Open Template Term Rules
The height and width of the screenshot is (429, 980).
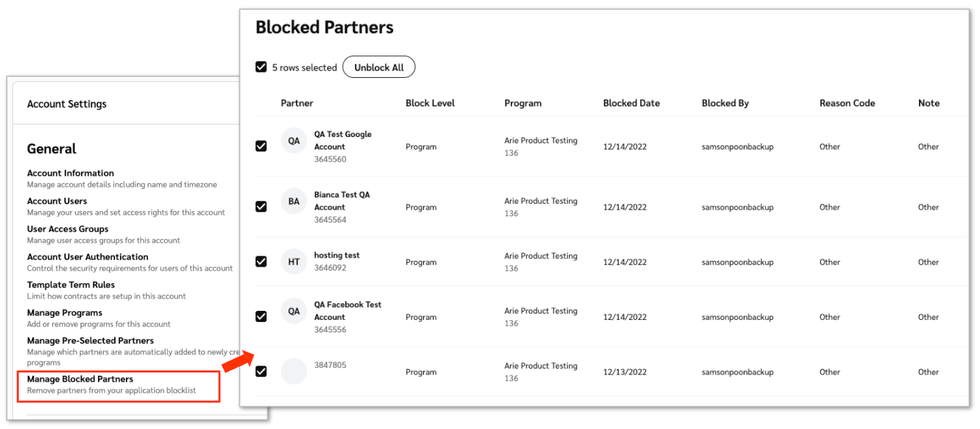tap(71, 285)
